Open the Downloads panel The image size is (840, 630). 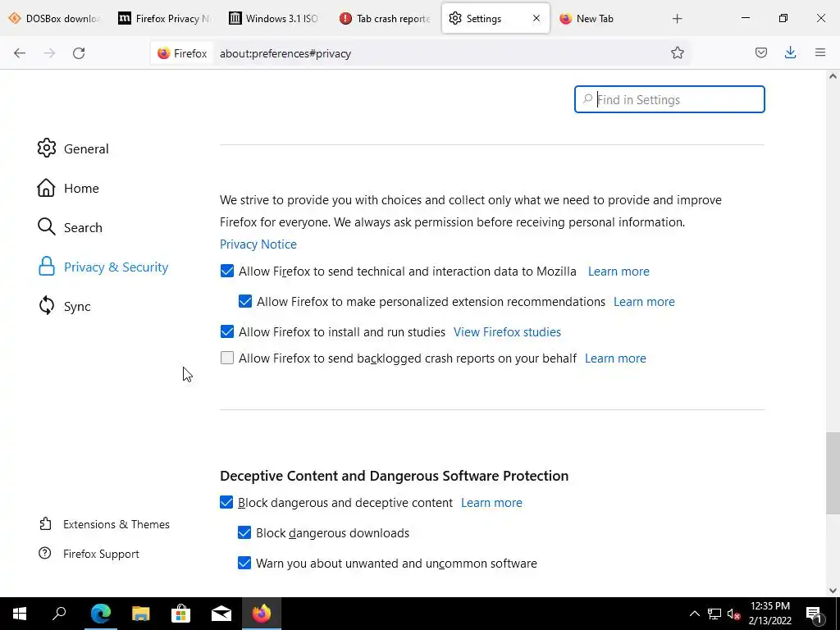click(790, 52)
